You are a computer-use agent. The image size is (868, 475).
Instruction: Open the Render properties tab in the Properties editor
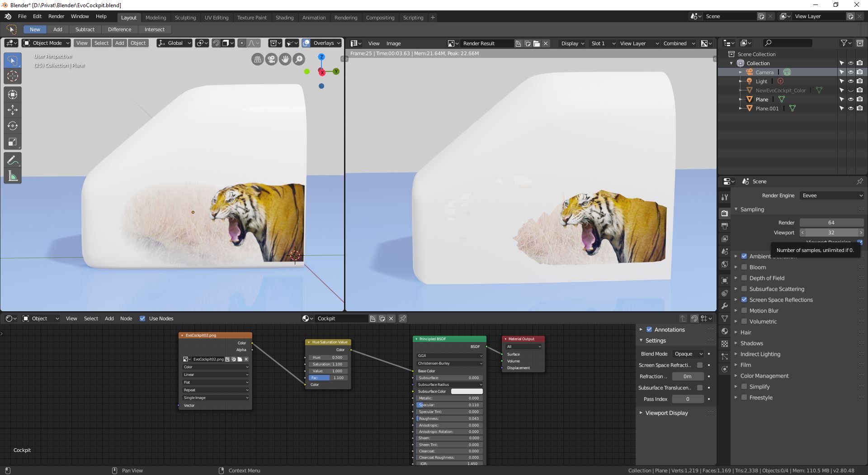tap(725, 213)
